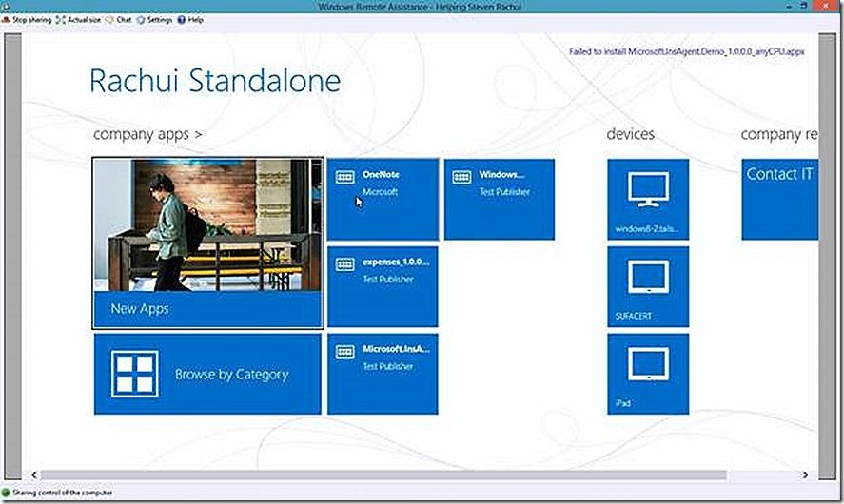Click the Rachui Standalone title

click(215, 81)
